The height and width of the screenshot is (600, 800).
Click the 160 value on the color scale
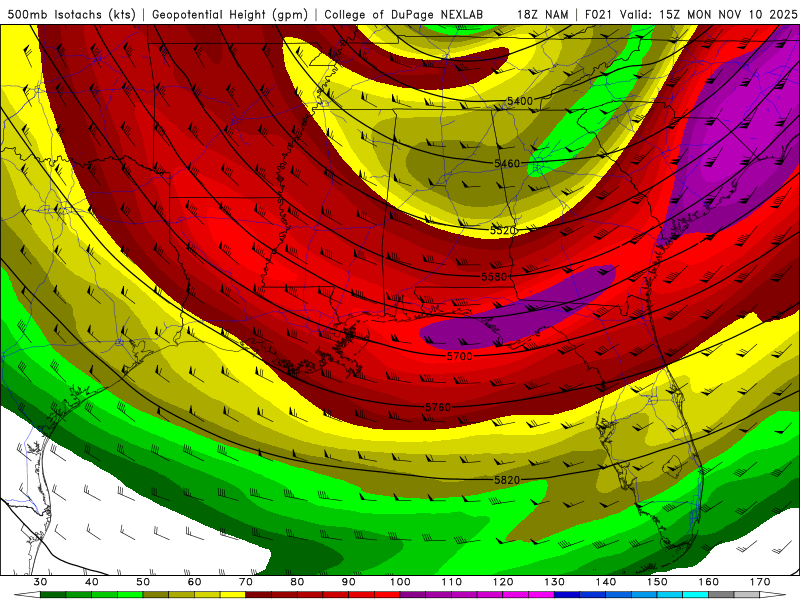(709, 582)
